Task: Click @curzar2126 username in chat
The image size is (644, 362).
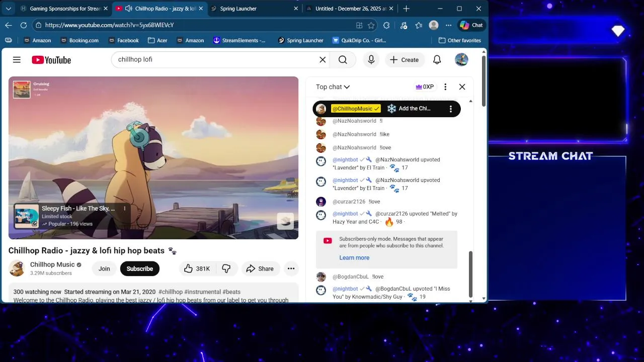Action: (349, 202)
